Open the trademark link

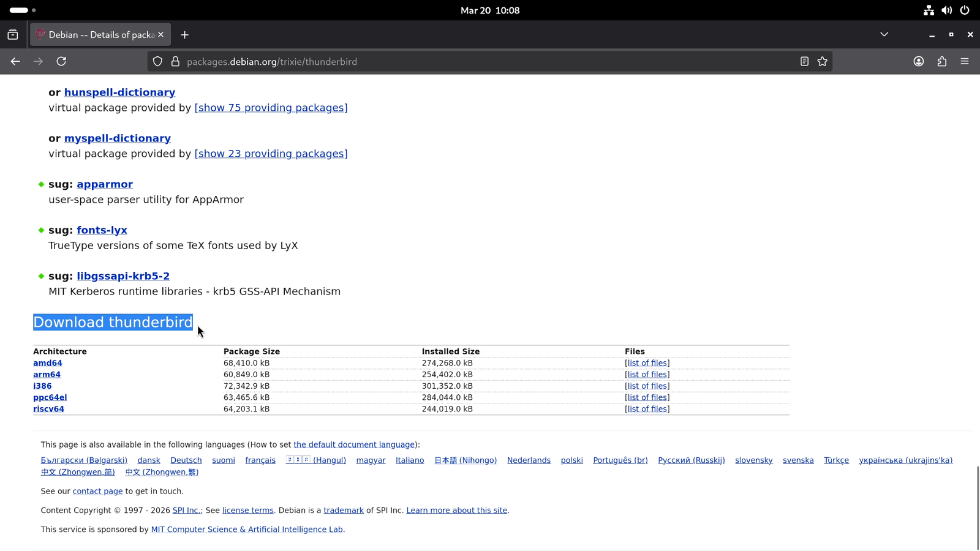tap(344, 510)
